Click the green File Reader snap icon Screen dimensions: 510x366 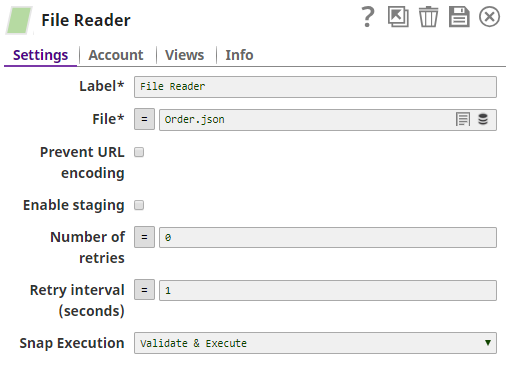coord(19,21)
